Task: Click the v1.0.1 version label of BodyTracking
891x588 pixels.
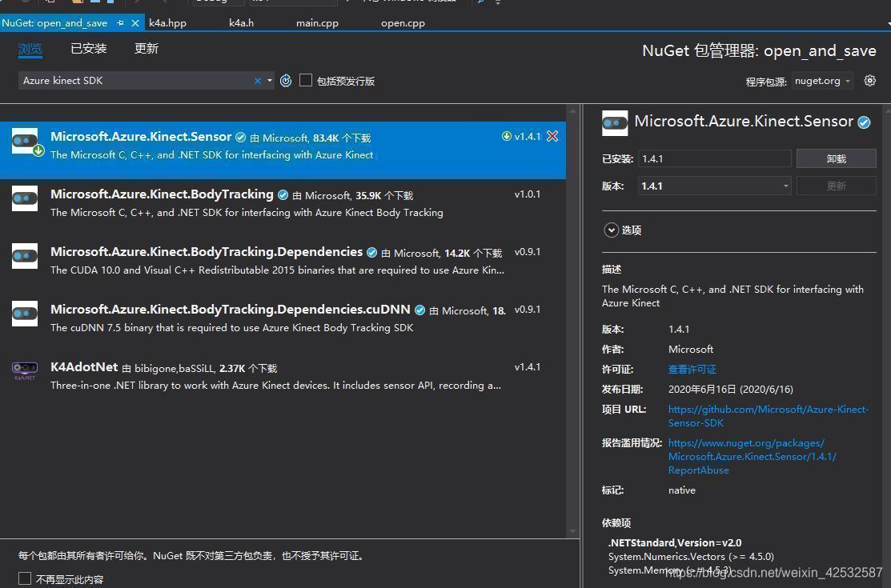Action: click(x=528, y=194)
